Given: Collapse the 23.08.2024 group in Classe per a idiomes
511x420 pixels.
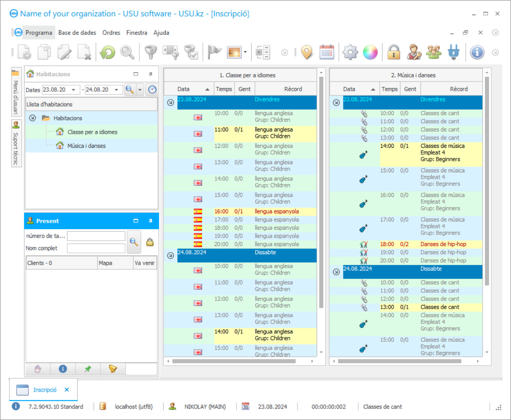Looking at the screenshot, I should click(x=171, y=102).
